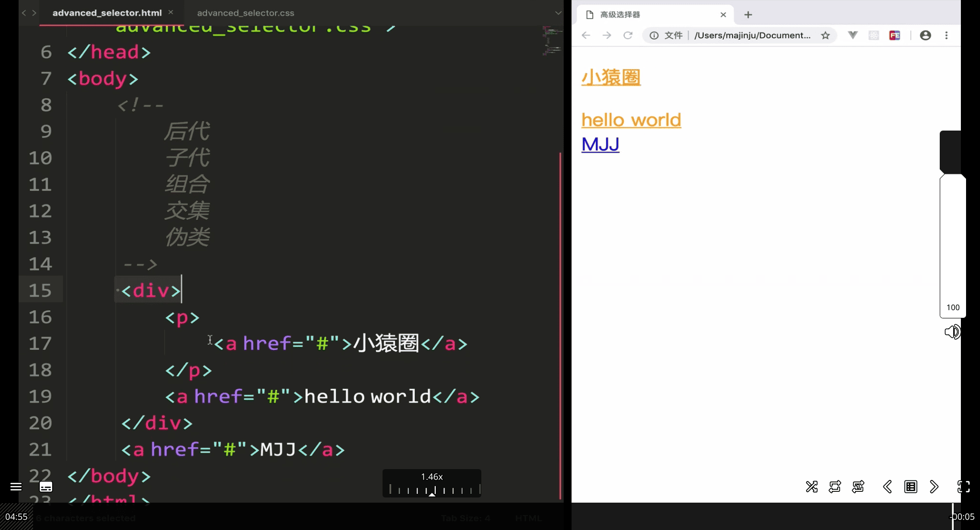Open the subtitles settings icon
Viewport: 980px width, 530px height.
click(46, 487)
